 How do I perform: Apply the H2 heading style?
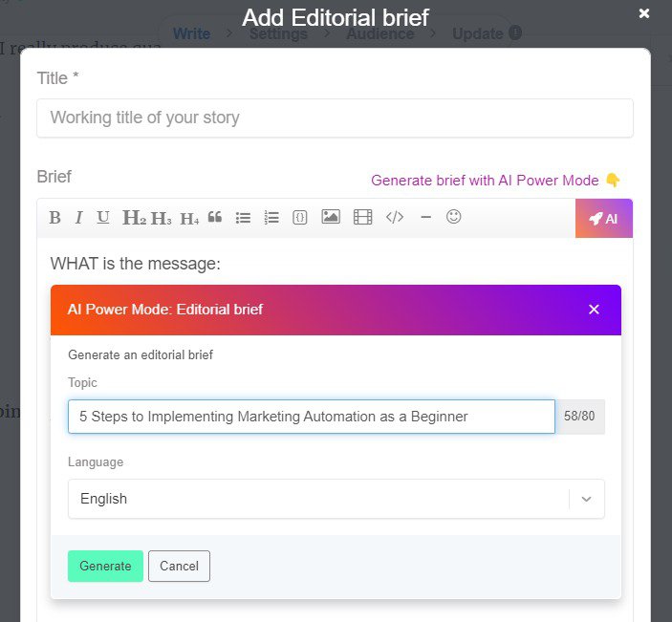(134, 218)
